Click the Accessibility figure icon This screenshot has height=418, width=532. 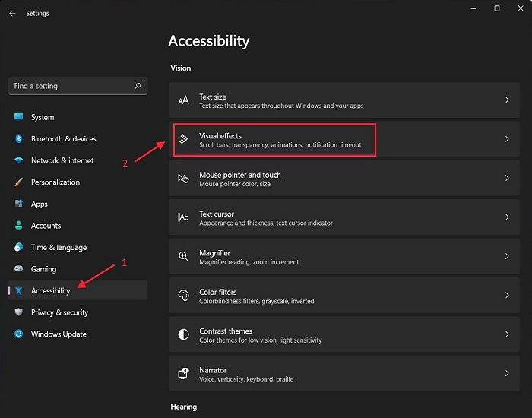[19, 290]
